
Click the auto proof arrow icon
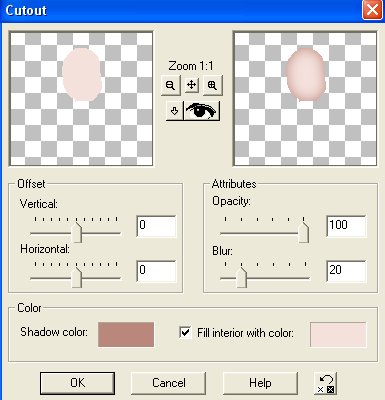tap(174, 111)
